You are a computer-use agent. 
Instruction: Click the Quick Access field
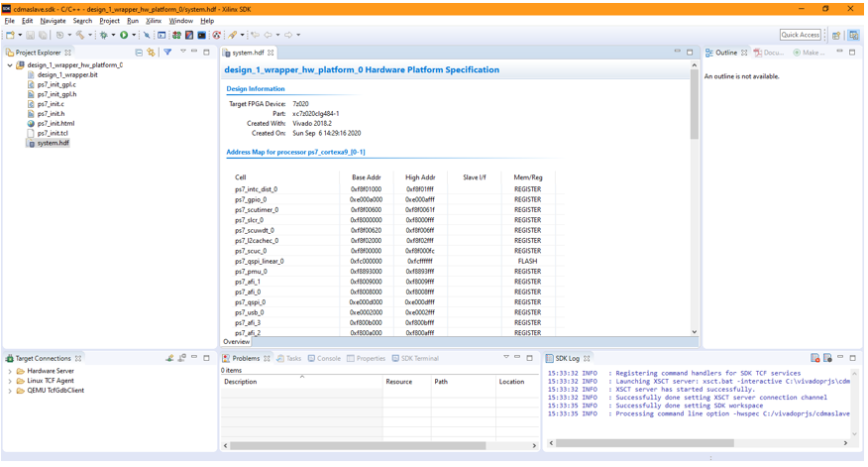coord(800,35)
